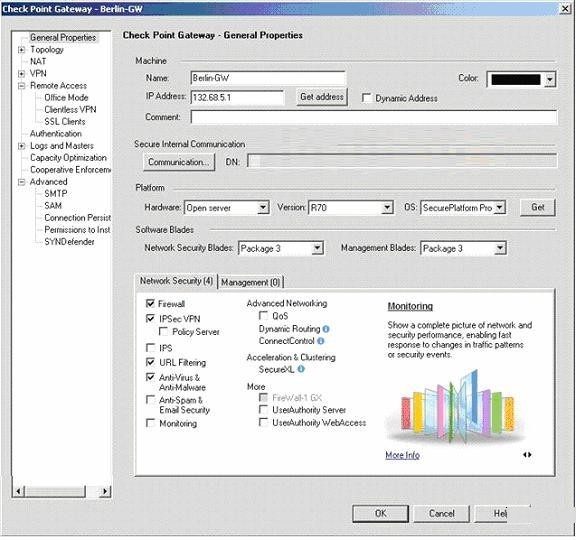
Task: Close the Check Point Gateway dialog
Action: (x=565, y=8)
